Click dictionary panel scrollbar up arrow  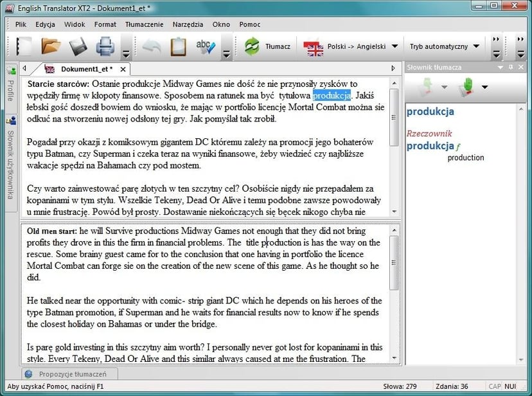tap(521, 109)
